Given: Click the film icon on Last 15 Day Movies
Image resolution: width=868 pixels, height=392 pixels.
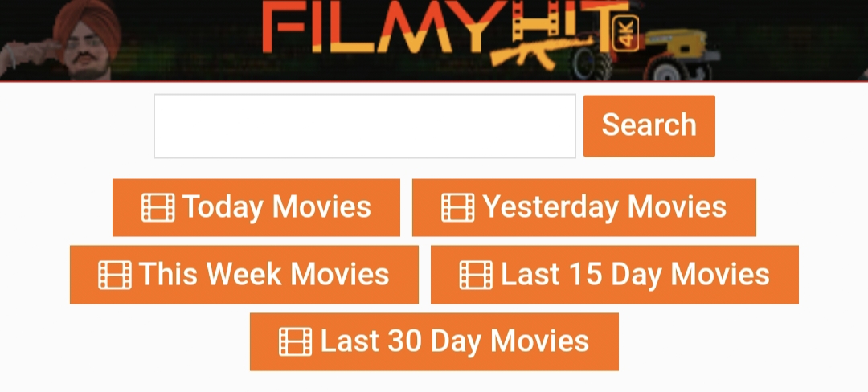Looking at the screenshot, I should pos(476,275).
